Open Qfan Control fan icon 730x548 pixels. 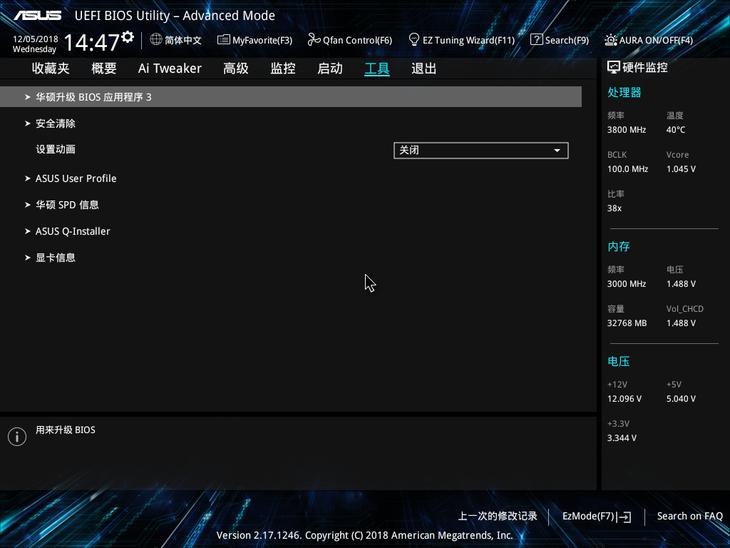pyautogui.click(x=314, y=40)
